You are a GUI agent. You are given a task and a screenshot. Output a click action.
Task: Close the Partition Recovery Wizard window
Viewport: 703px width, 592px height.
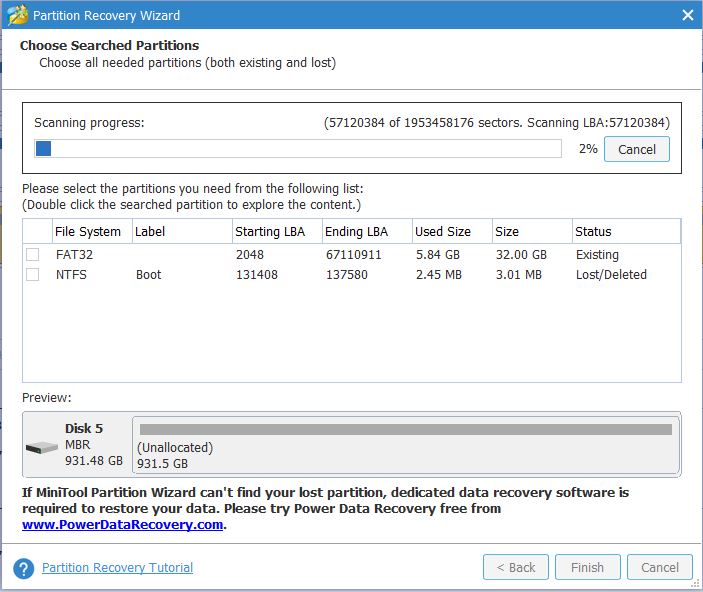(688, 15)
